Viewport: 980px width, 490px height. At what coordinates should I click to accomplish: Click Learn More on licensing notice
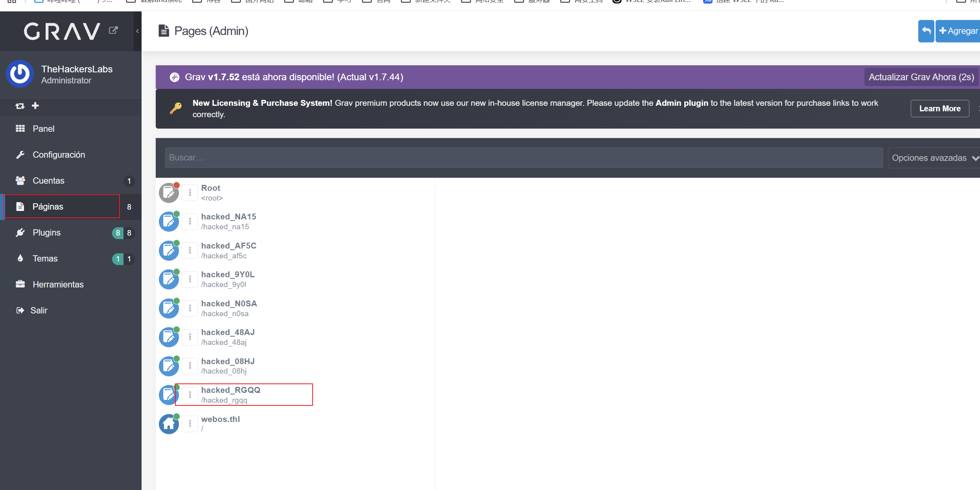(x=940, y=109)
